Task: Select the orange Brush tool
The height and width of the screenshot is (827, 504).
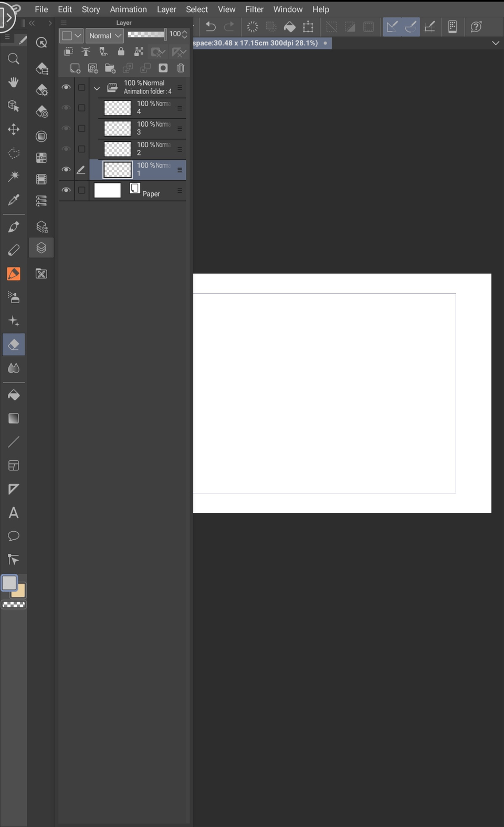Action: coord(14,274)
